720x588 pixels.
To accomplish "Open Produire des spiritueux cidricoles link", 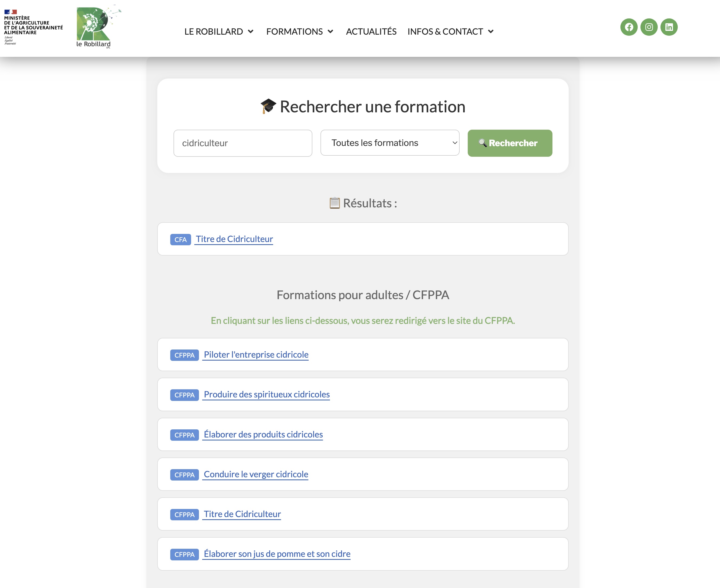I will [x=267, y=395].
